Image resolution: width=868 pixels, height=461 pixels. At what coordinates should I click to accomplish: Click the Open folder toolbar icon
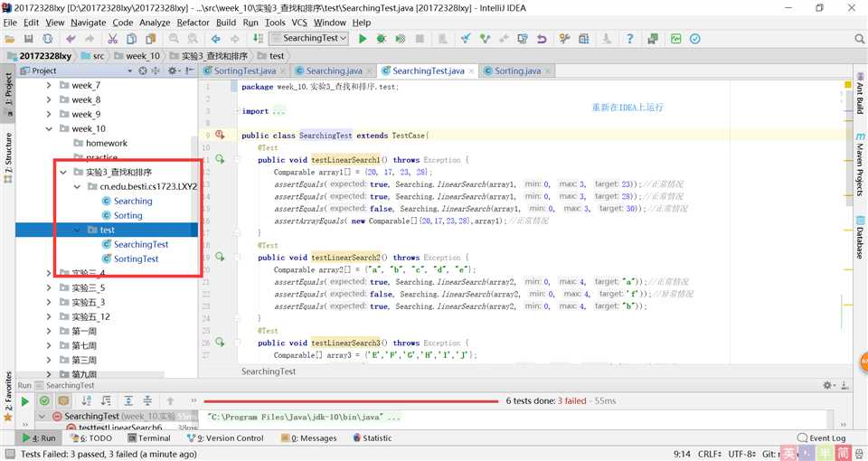coord(9,39)
